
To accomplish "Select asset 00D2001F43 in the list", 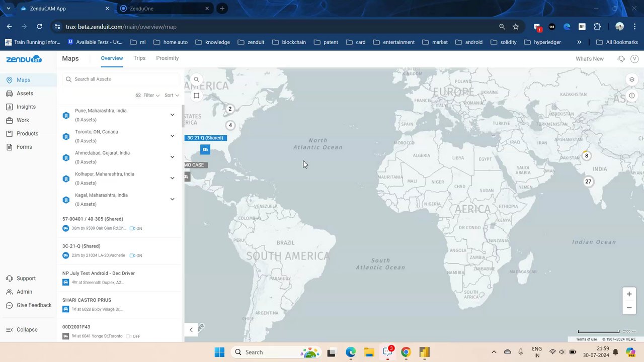I will point(119,331).
